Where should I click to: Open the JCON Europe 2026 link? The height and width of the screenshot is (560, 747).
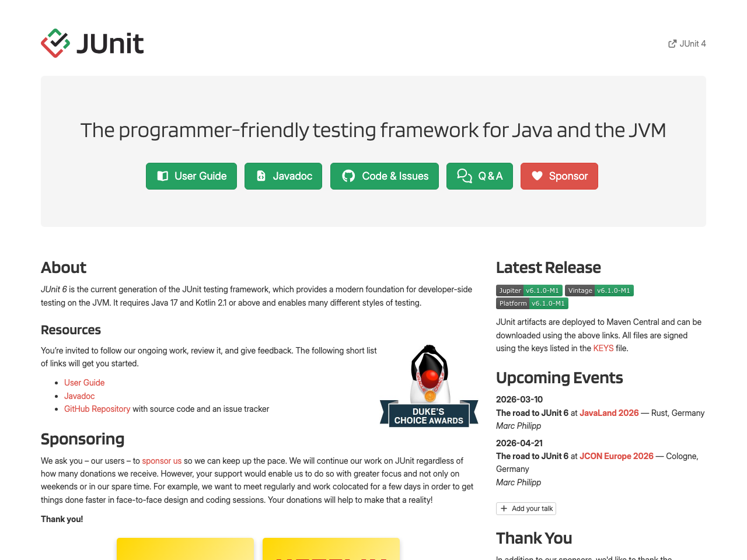pyautogui.click(x=616, y=456)
